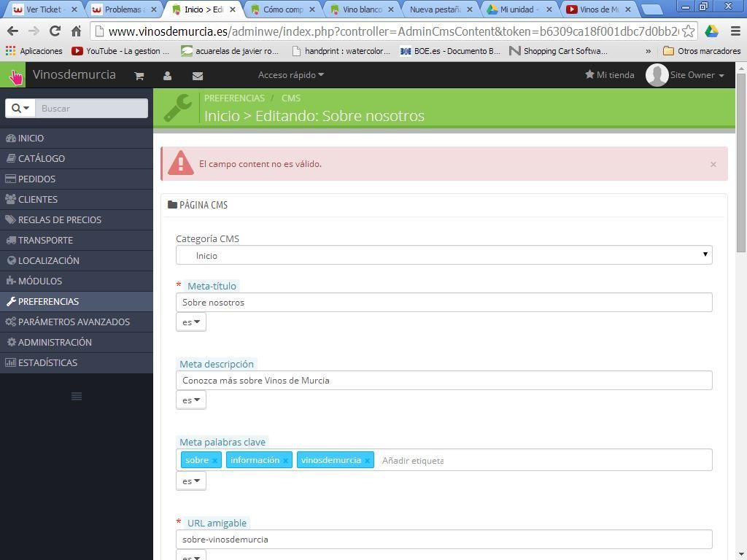Switch to the Ver Ticket browser tab

coord(43,9)
